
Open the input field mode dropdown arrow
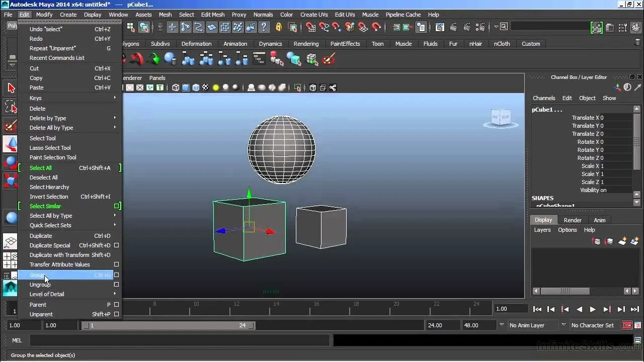click(496, 27)
